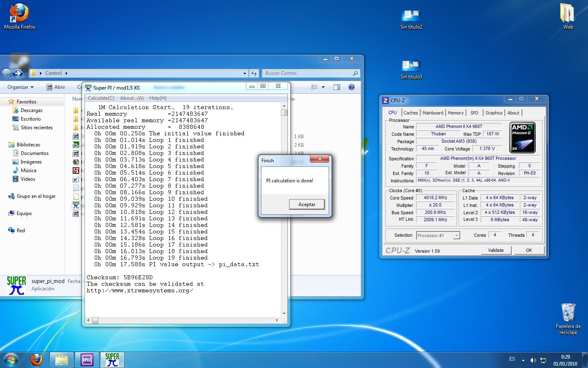The image size is (588, 368).
Task: Click the scroll-down arrow in Super PI
Action: tap(284, 314)
